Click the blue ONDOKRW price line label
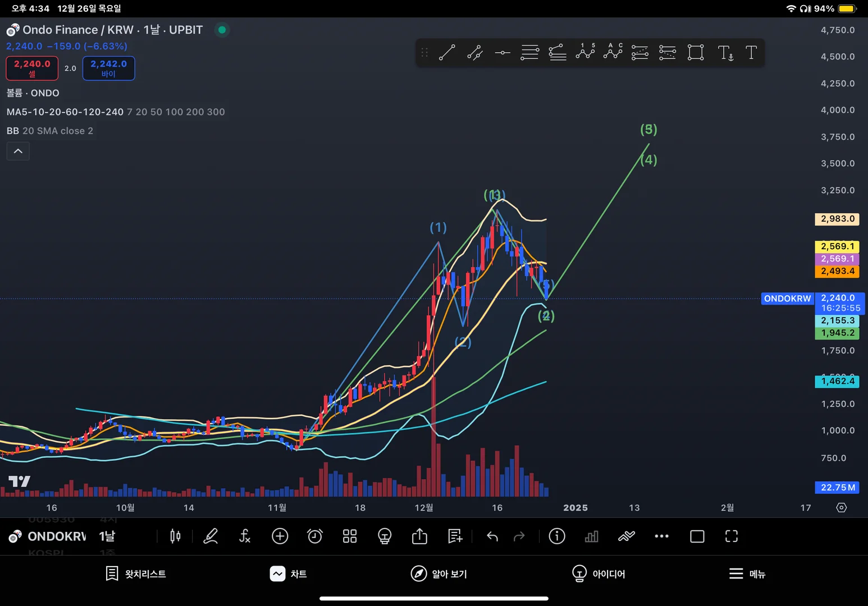The height and width of the screenshot is (606, 868). click(787, 299)
